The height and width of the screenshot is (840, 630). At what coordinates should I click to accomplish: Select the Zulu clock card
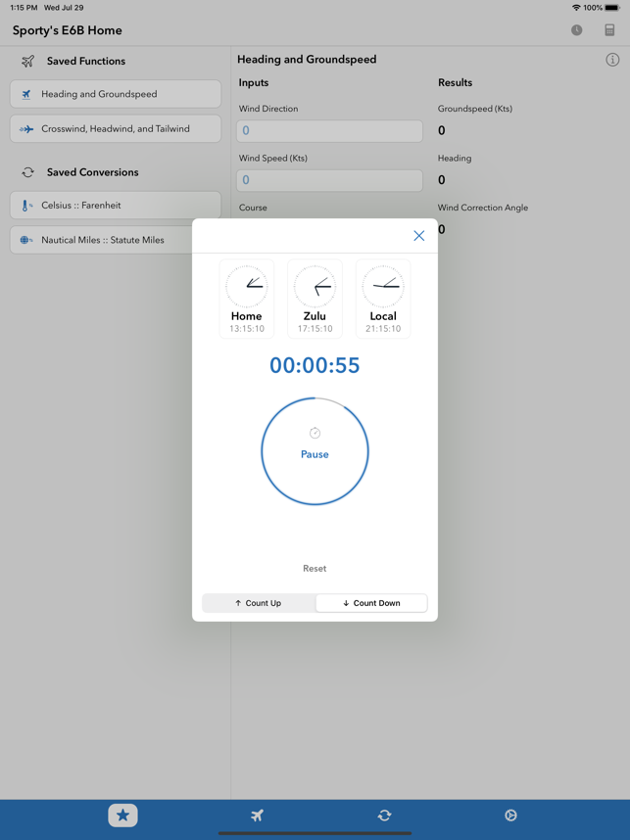coord(315,299)
